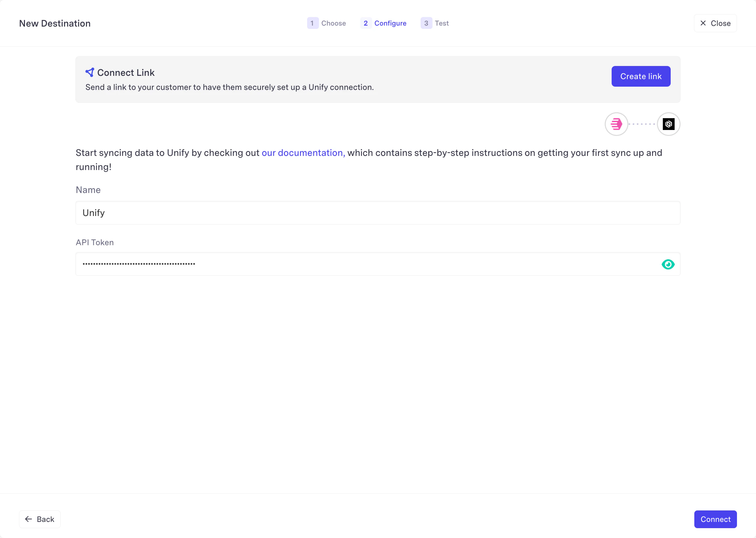
Task: Click the pink source logo circle
Action: tap(616, 124)
